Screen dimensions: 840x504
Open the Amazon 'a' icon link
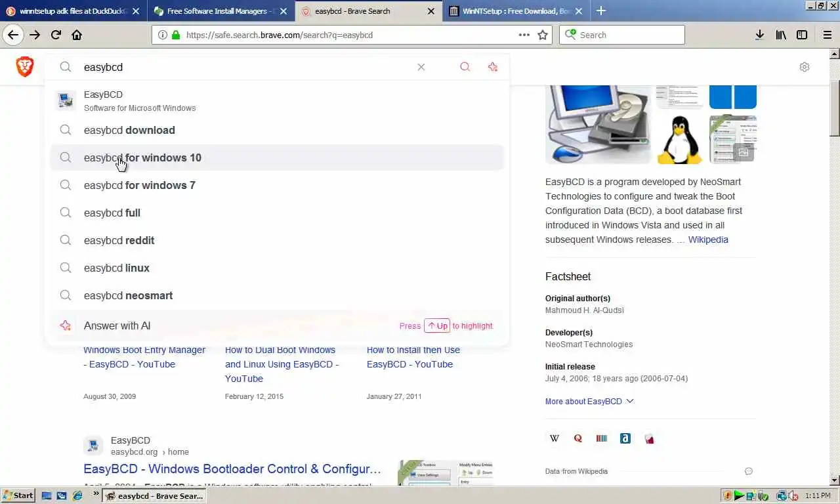(x=625, y=438)
